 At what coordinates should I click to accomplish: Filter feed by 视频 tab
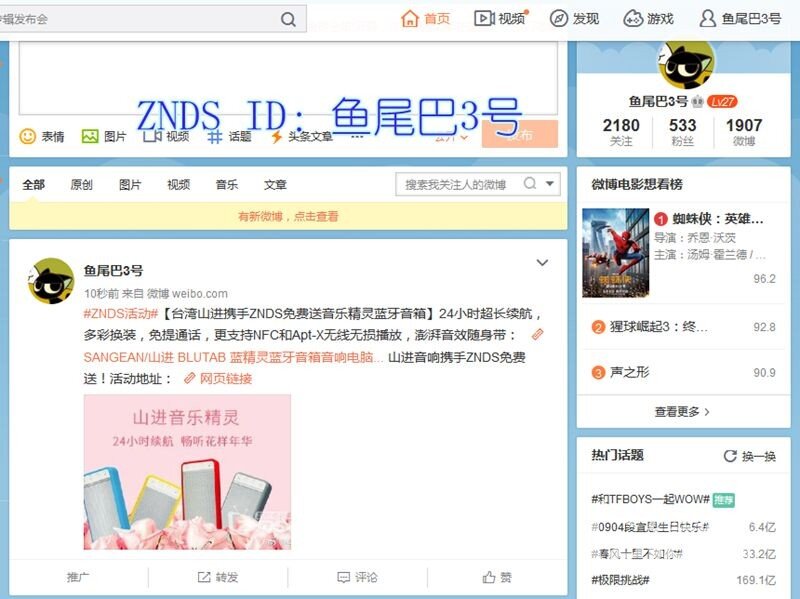[179, 185]
